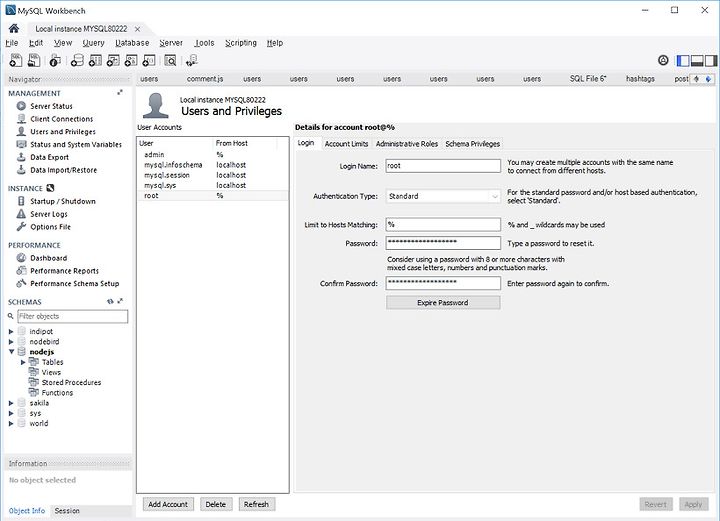Click the Refresh button
The width and height of the screenshot is (720, 521).
tap(256, 504)
